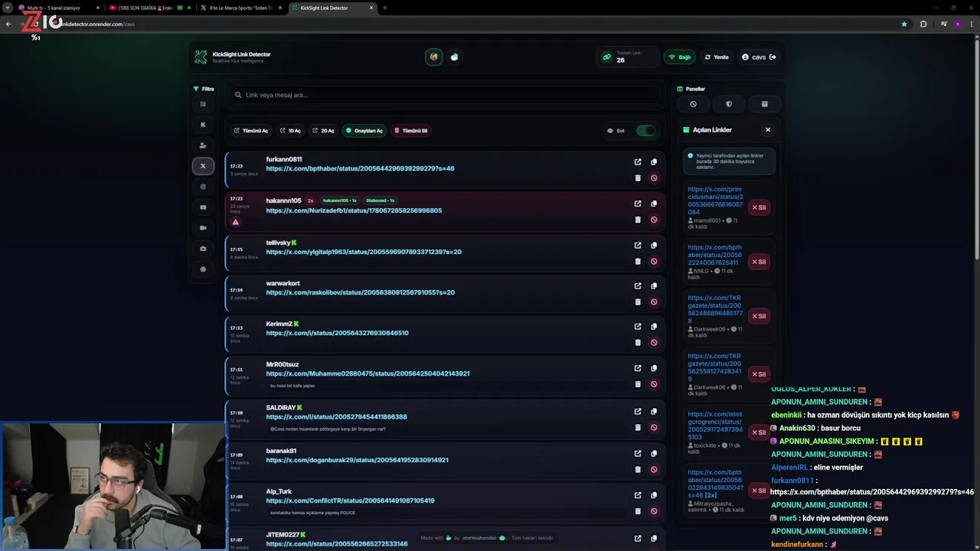
Task: Open Alp_Turk's link externally
Action: (638, 495)
